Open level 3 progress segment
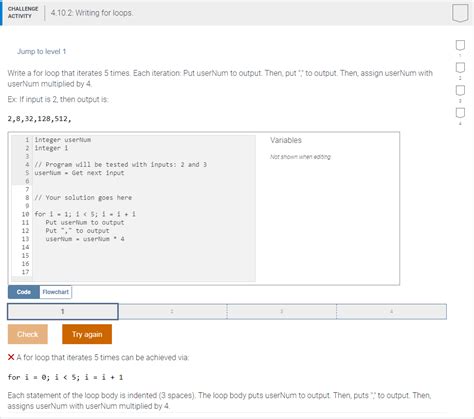Viewport: 474px width, 419px height. pyautogui.click(x=282, y=311)
